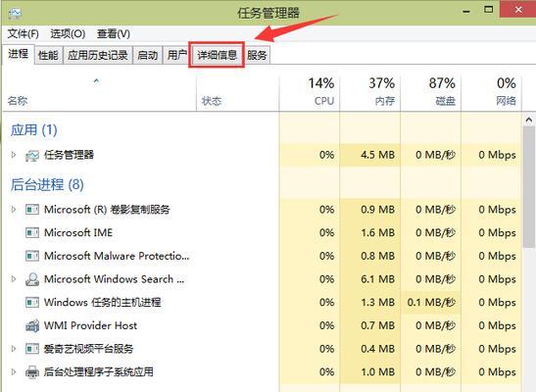Click the WMI Provider Host icon
Viewport: 536px width, 392px height.
(32, 325)
